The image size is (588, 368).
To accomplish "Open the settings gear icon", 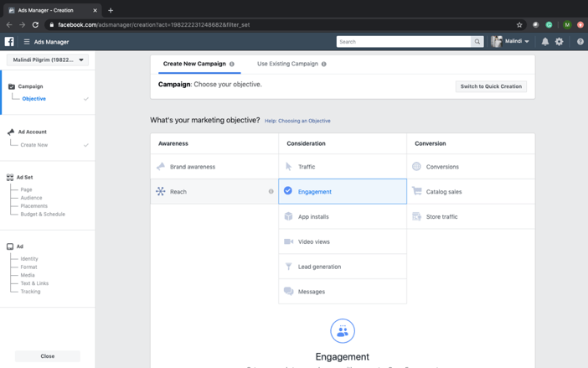I will click(x=560, y=41).
